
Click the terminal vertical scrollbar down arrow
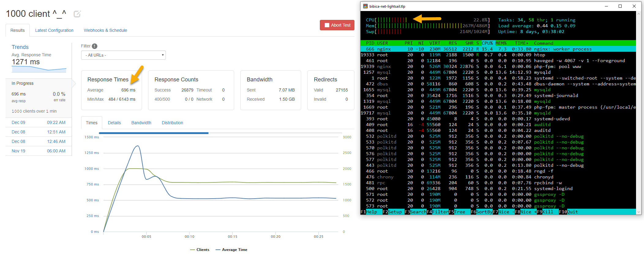(638, 212)
